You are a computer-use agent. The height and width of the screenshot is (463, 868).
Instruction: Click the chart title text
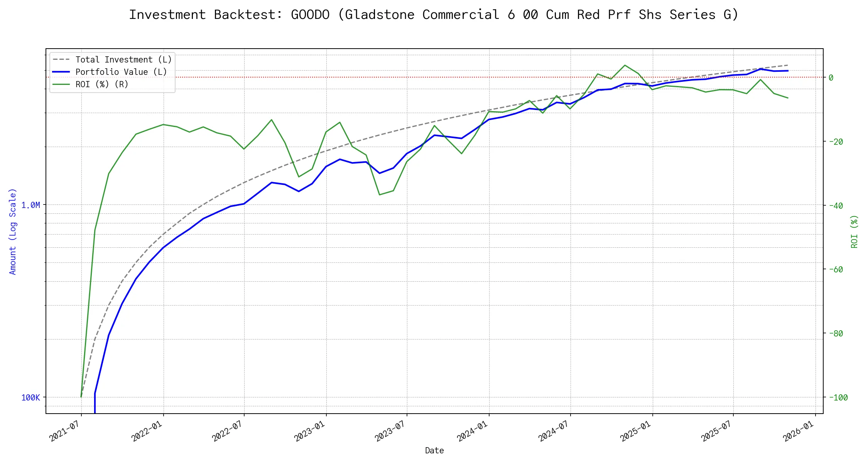[434, 15]
